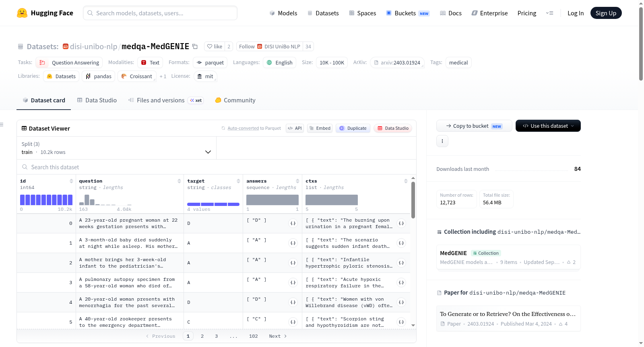Open the arxiv:2403.01924 tag
The width and height of the screenshot is (644, 347).
pos(397,62)
